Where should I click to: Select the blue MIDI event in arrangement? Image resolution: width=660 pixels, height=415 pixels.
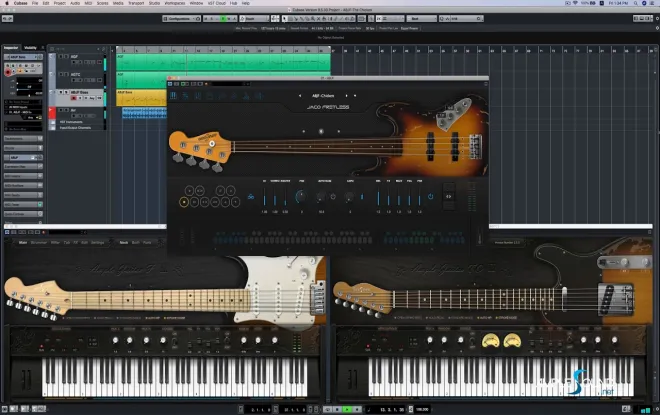[x=144, y=113]
